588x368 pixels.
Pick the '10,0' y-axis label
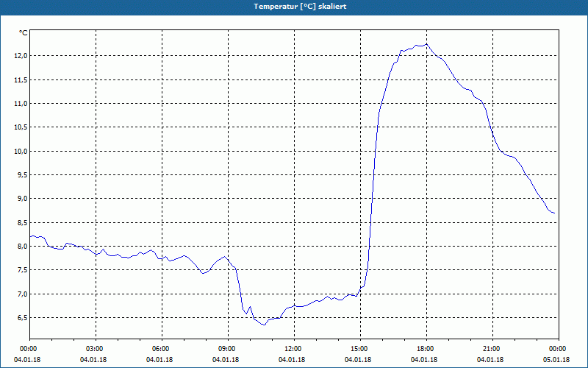21,152
